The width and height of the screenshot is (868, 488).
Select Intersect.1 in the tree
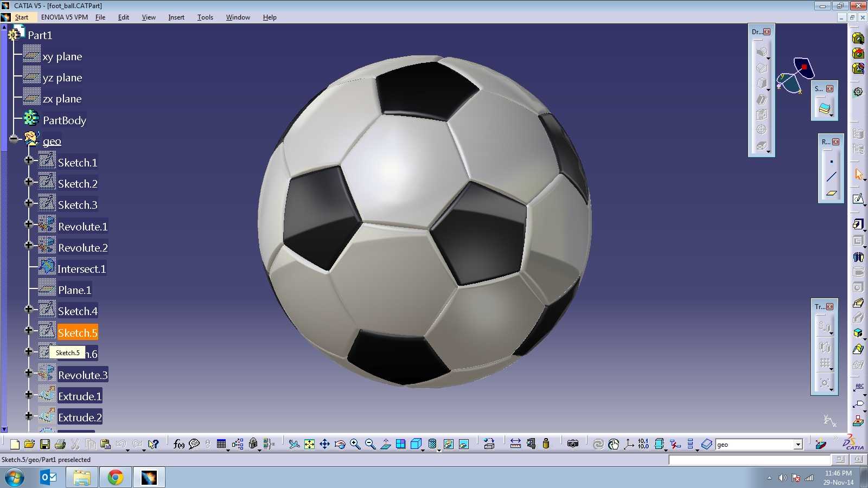pos(81,269)
